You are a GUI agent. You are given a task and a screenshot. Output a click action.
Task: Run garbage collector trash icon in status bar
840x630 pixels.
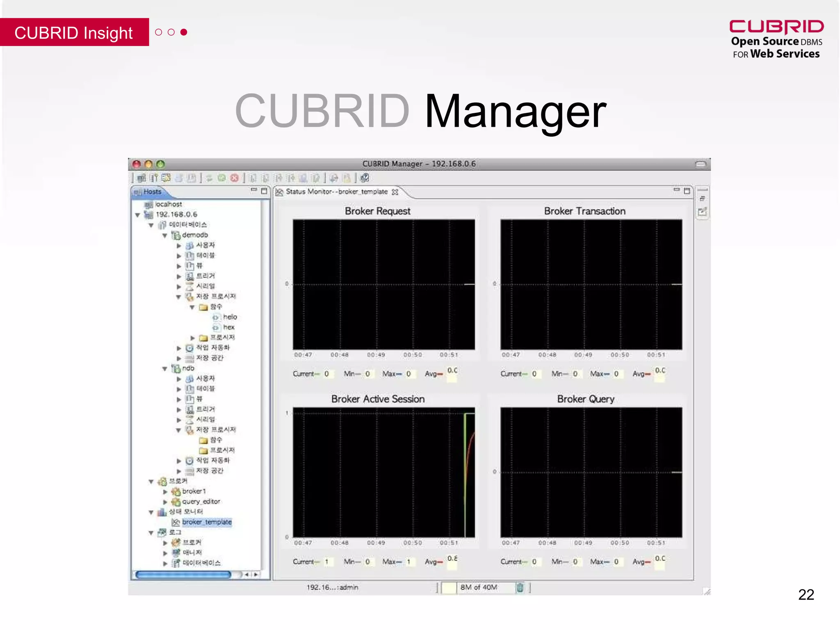tap(520, 587)
